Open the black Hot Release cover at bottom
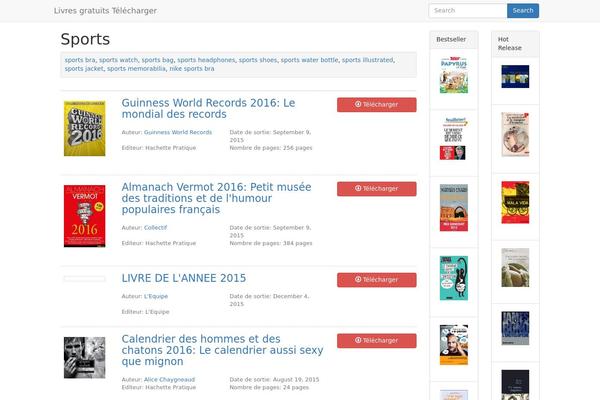The height and width of the screenshot is (400, 600). (x=515, y=385)
